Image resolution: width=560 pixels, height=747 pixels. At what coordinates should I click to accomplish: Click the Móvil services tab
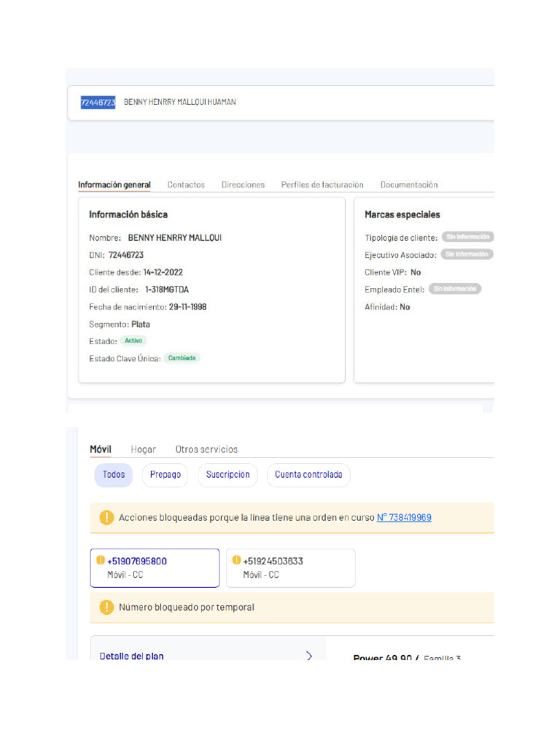click(x=101, y=449)
